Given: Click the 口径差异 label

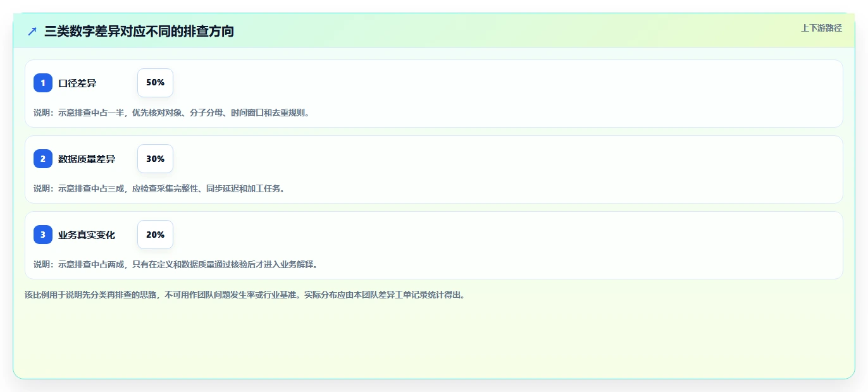Looking at the screenshot, I should pyautogui.click(x=77, y=83).
